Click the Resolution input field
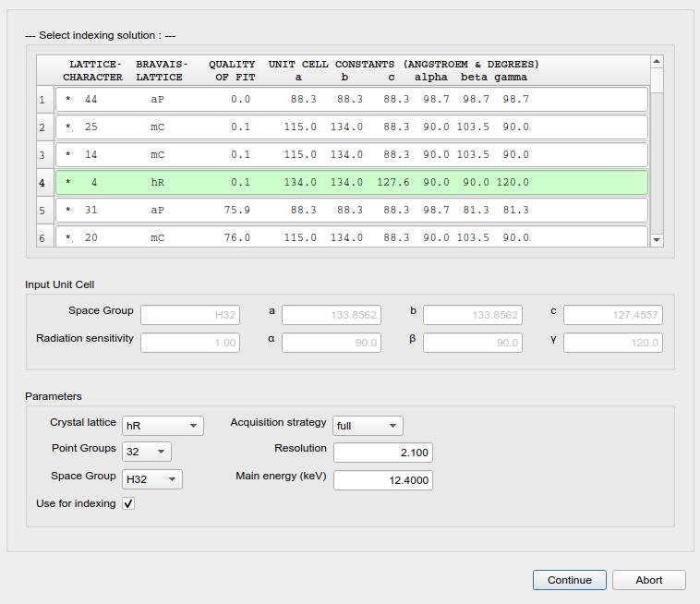 383,453
